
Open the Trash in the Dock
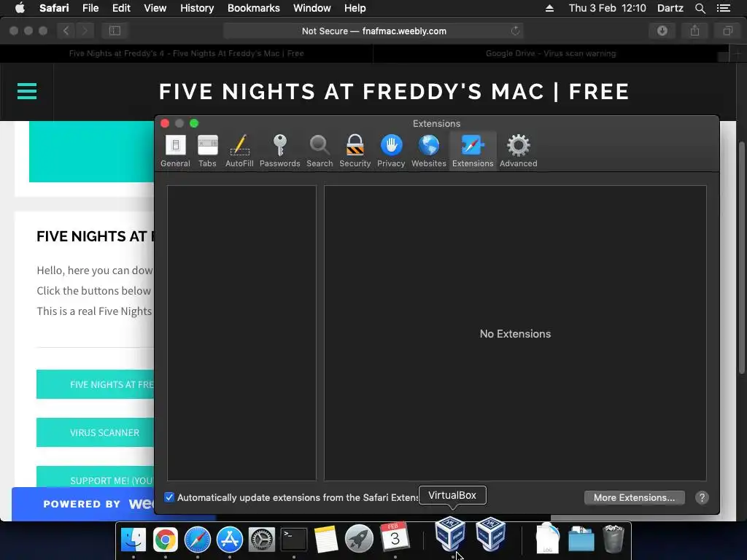[613, 539]
